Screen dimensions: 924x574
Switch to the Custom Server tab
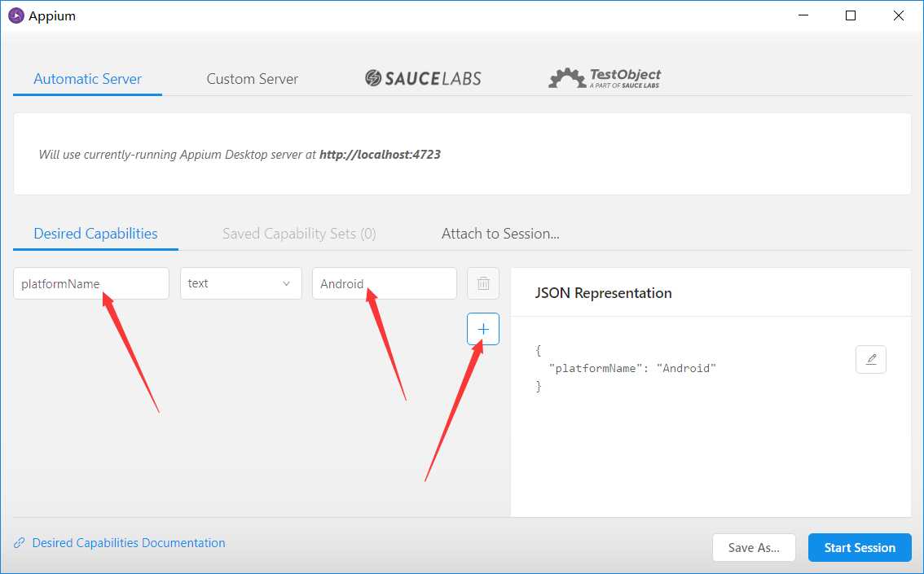tap(253, 79)
